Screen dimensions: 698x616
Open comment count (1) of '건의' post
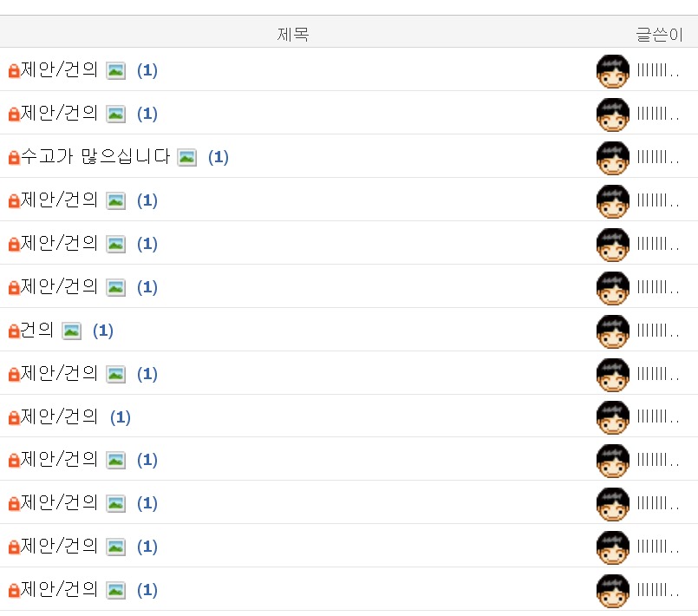103,331
